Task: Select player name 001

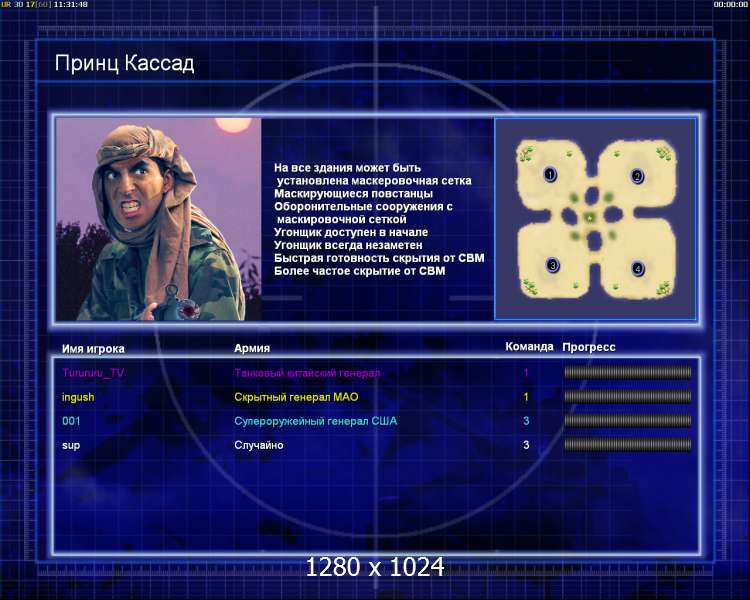Action: [x=71, y=421]
